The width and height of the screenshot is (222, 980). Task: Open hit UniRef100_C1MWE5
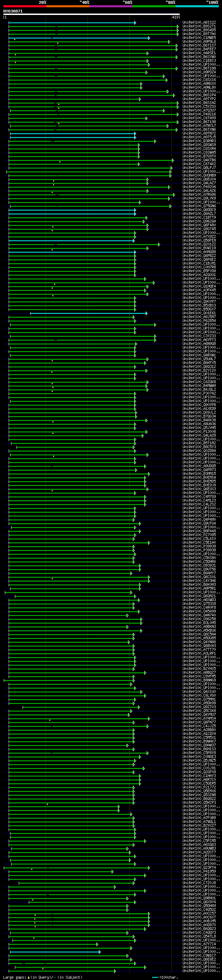coord(199,38)
